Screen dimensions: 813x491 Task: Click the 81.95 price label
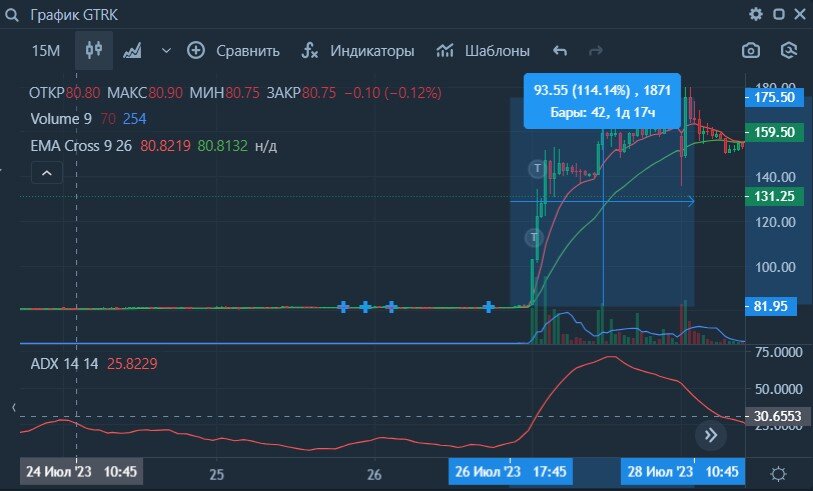pyautogui.click(x=770, y=306)
